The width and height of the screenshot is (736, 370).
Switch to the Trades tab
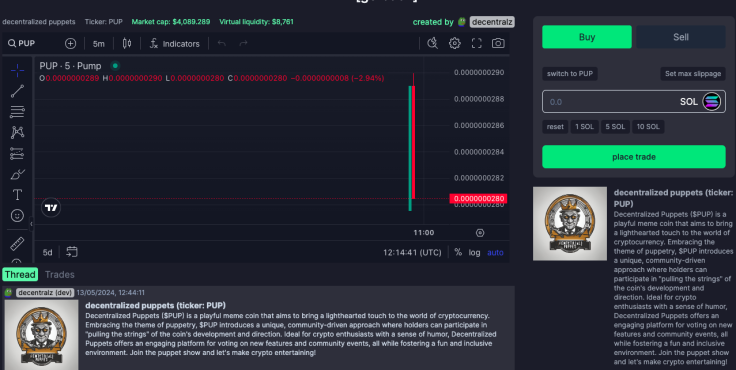point(60,275)
